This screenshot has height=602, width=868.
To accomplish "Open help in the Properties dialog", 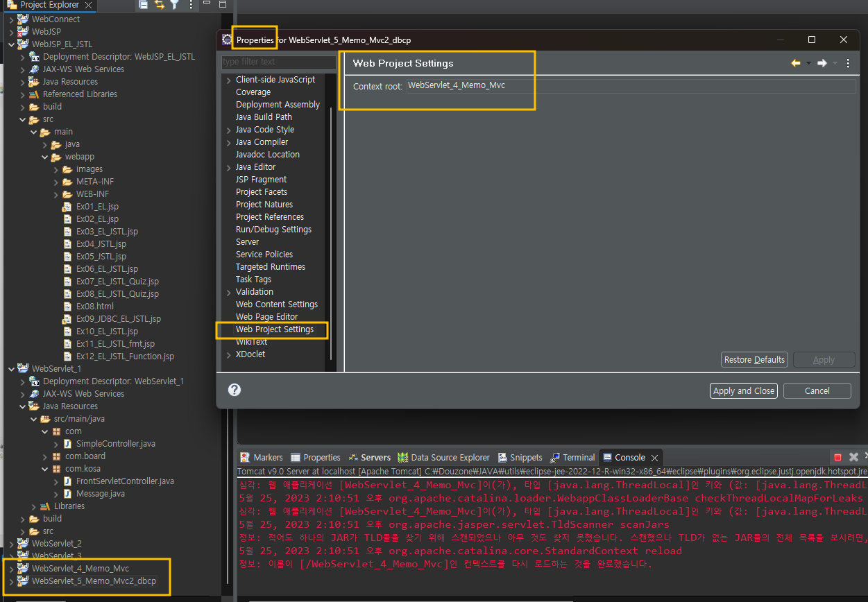I will pos(235,390).
